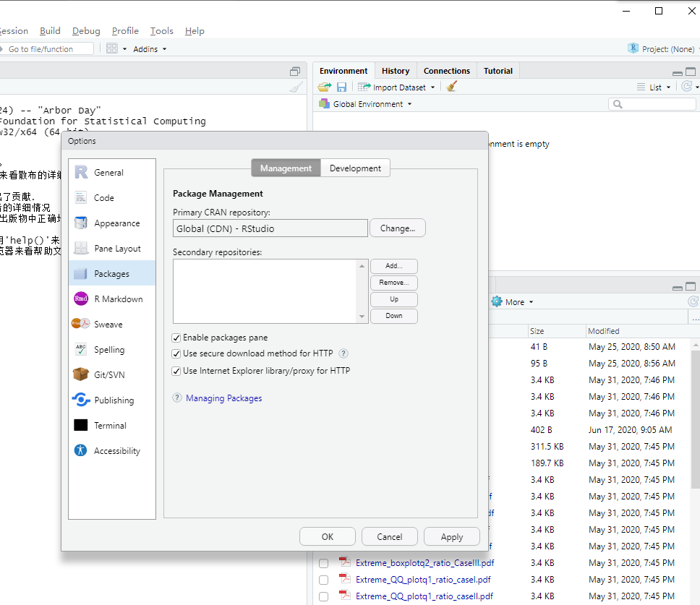Image resolution: width=700 pixels, height=605 pixels.
Task: Toggle Enable packages pane checkbox
Action: pos(176,338)
